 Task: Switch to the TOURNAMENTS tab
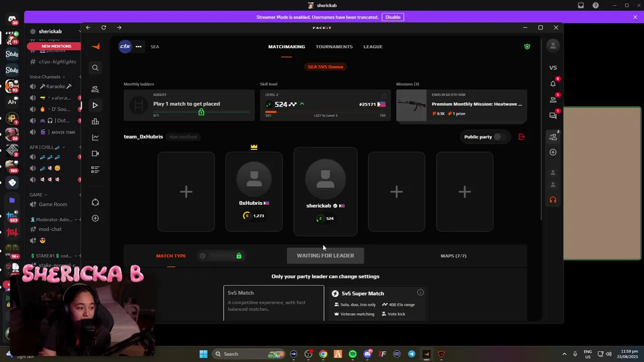(x=334, y=47)
